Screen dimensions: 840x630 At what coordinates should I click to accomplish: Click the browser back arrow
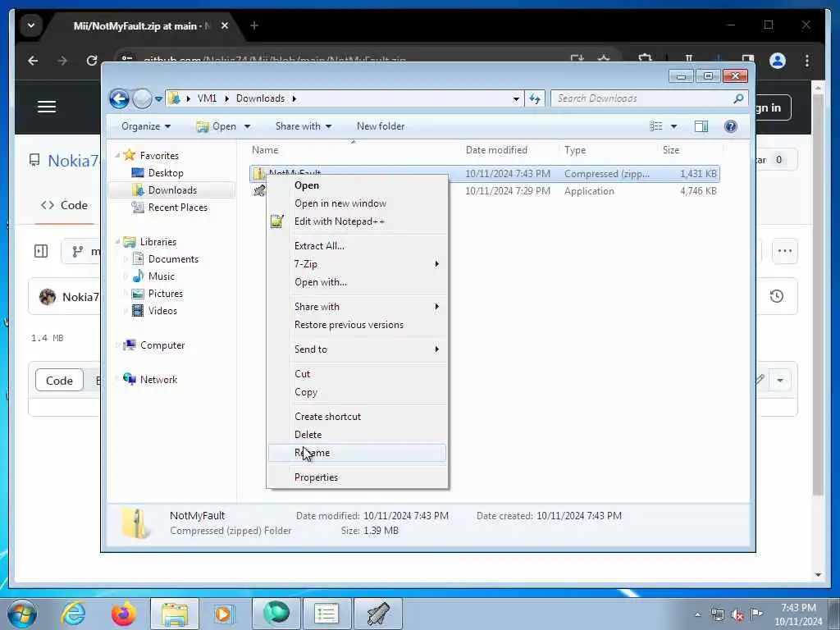(x=33, y=61)
